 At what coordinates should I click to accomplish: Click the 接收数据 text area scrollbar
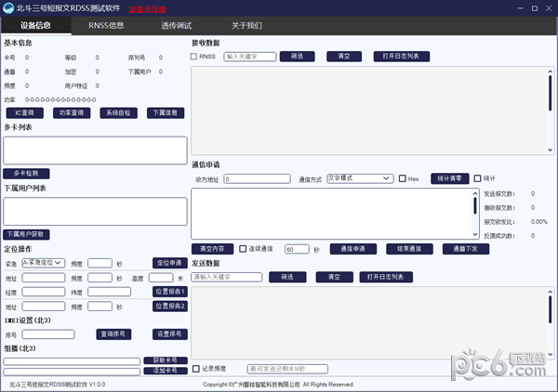pyautogui.click(x=549, y=102)
